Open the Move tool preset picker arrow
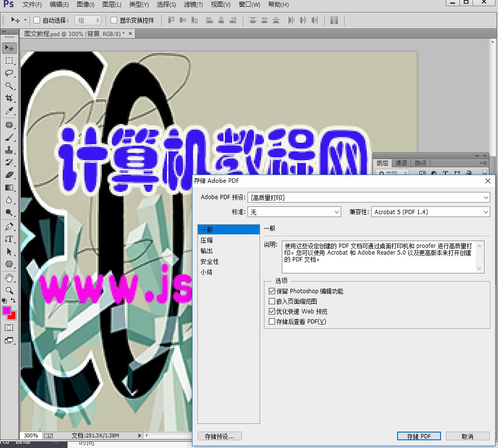 click(26, 20)
